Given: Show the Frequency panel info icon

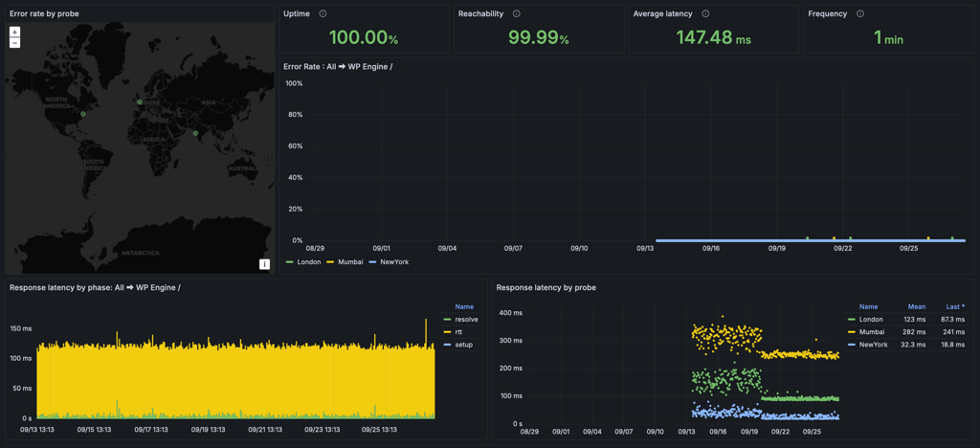Looking at the screenshot, I should 860,13.
